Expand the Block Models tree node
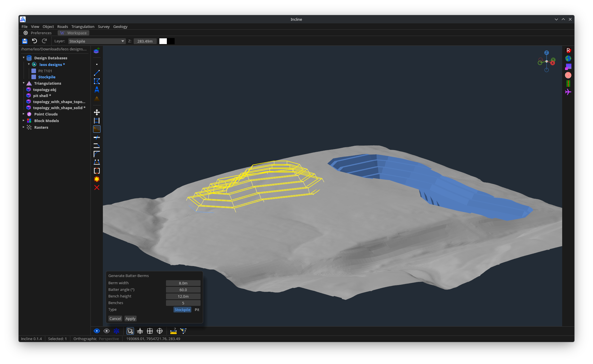The image size is (593, 364). 24,121
